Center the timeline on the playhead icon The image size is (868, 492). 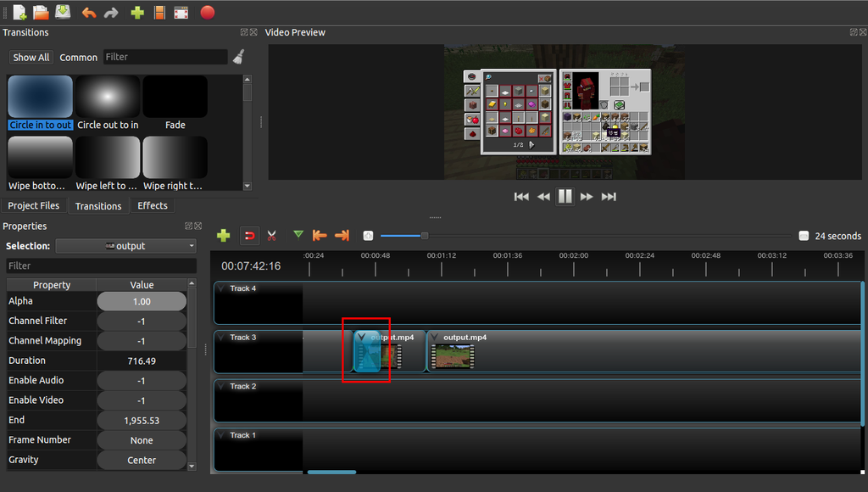click(368, 236)
